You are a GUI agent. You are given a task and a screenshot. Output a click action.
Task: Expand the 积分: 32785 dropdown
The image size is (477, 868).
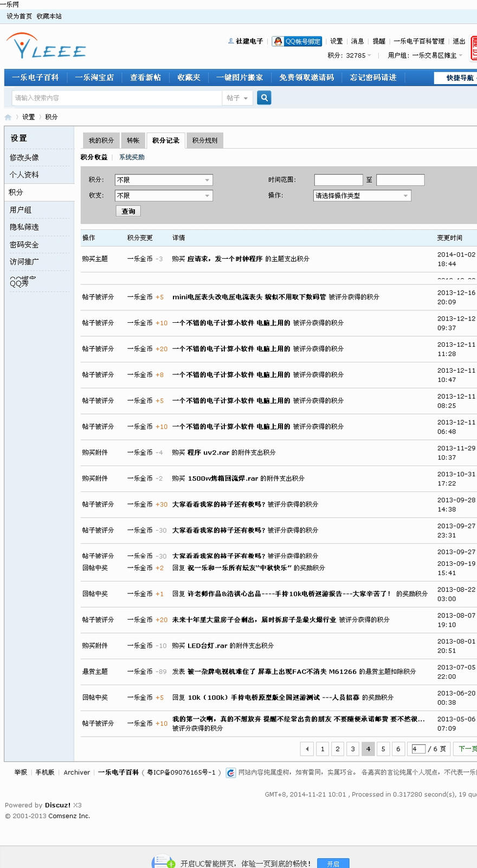350,55
